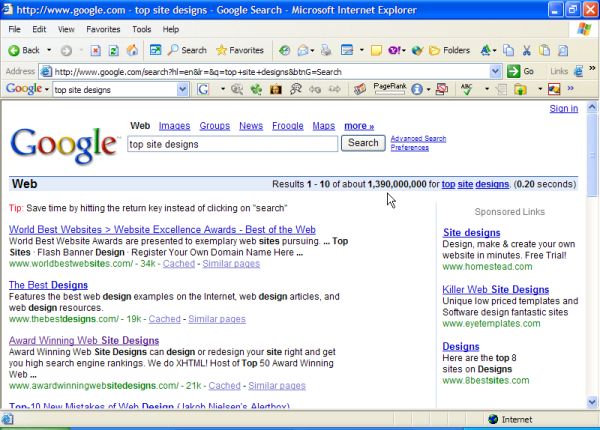Screen dimensions: 600x430
Task: Open Killer Web Site Designs sponsored link
Action: [x=496, y=290]
